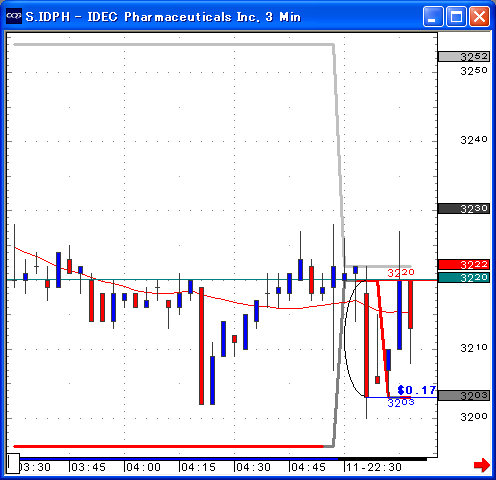Click the red 3222 price label
Screen dimensions: 496x480
pyautogui.click(x=464, y=265)
